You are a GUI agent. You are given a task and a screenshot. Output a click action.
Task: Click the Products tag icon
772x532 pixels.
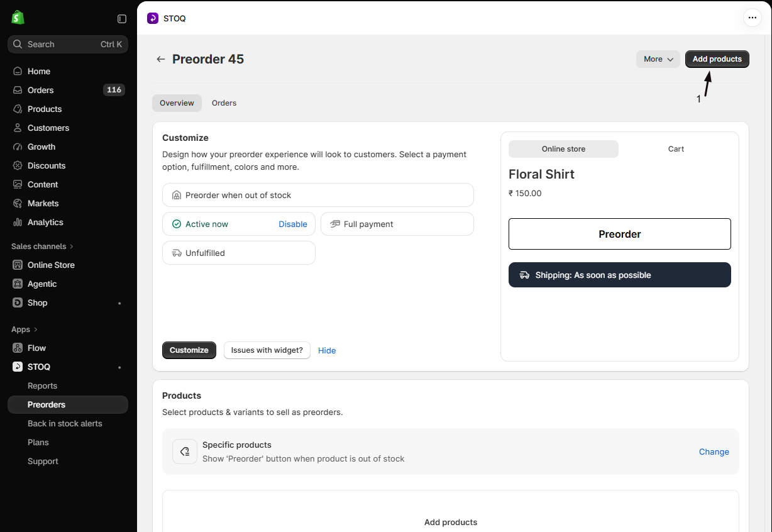(18, 109)
